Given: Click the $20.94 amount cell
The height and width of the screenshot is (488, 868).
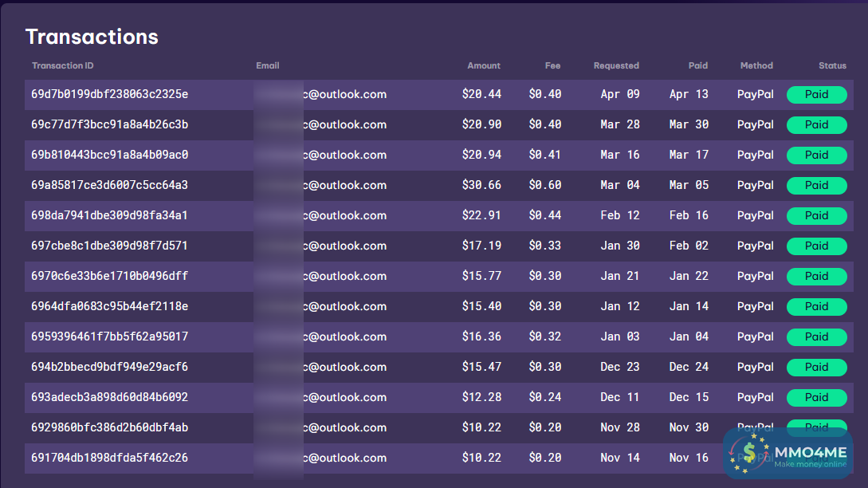Looking at the screenshot, I should coord(481,155).
